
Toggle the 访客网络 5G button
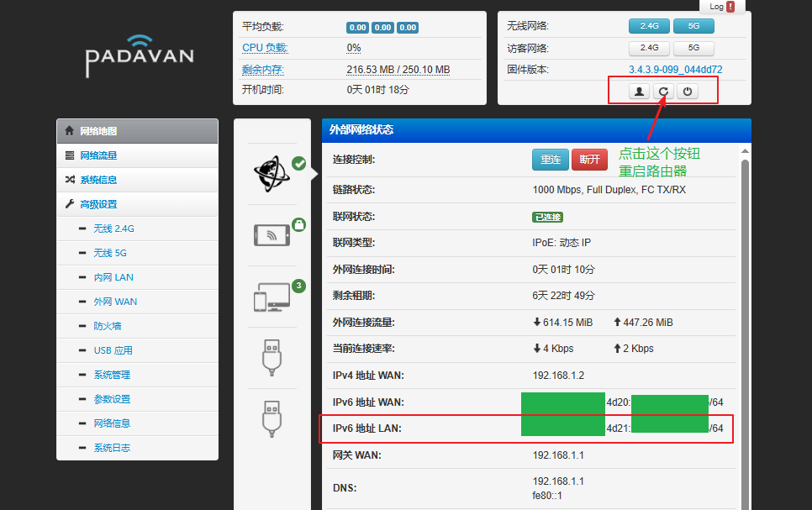(x=693, y=48)
